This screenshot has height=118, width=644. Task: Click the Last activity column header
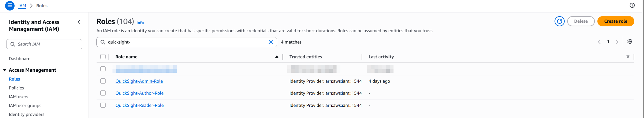381,57
